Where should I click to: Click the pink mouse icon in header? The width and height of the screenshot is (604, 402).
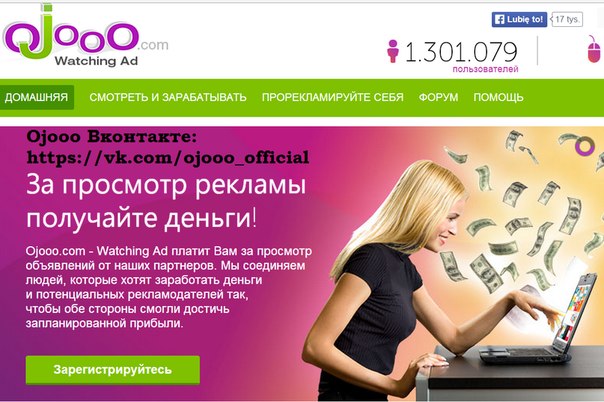[x=594, y=49]
